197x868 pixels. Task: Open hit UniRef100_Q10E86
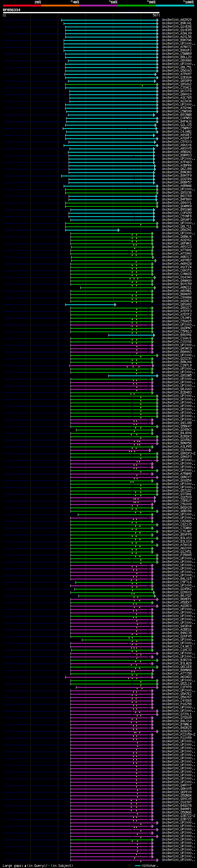click(x=177, y=26)
